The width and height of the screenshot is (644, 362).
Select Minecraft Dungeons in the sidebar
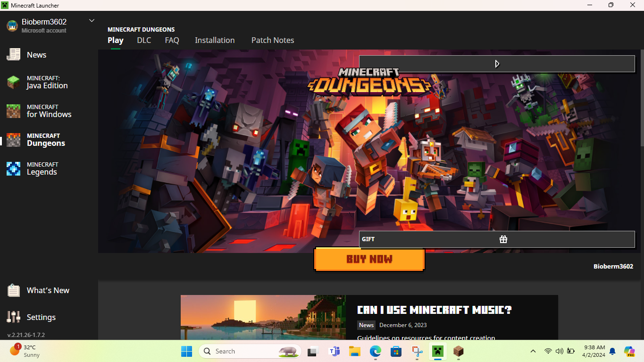[x=37, y=140]
